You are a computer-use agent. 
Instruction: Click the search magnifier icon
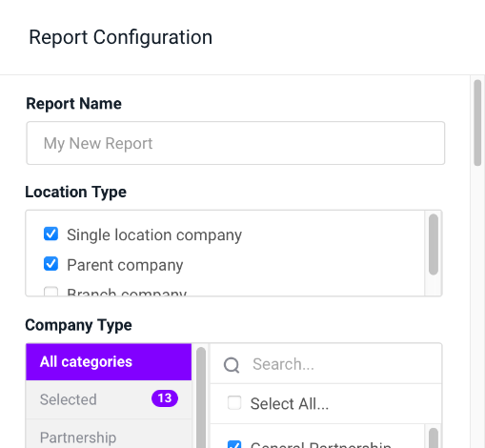[232, 364]
